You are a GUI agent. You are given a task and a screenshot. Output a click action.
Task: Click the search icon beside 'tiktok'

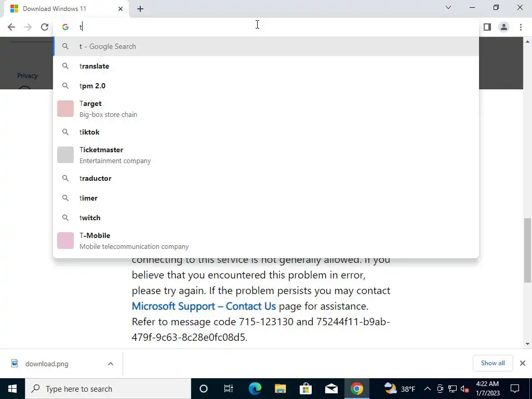65,132
